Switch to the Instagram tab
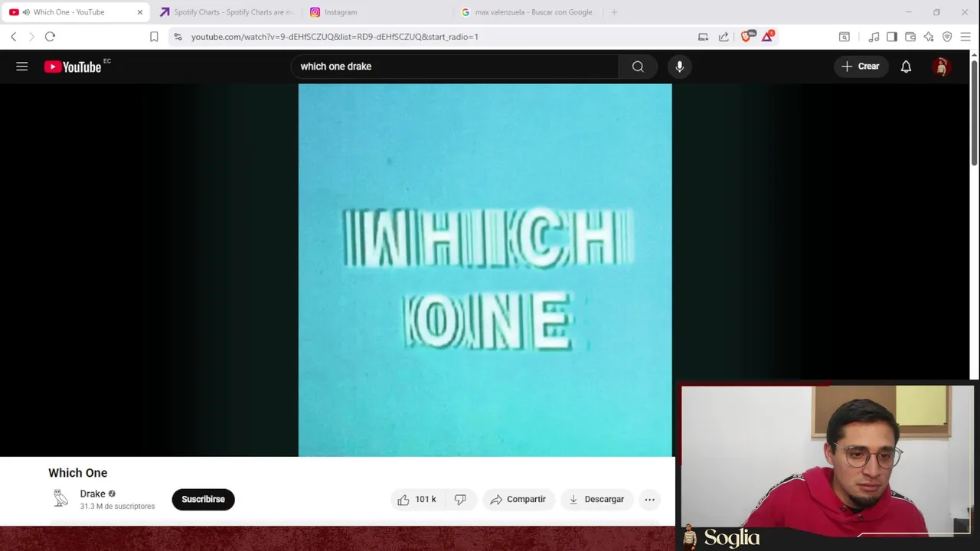The width and height of the screenshot is (980, 551). pos(375,12)
